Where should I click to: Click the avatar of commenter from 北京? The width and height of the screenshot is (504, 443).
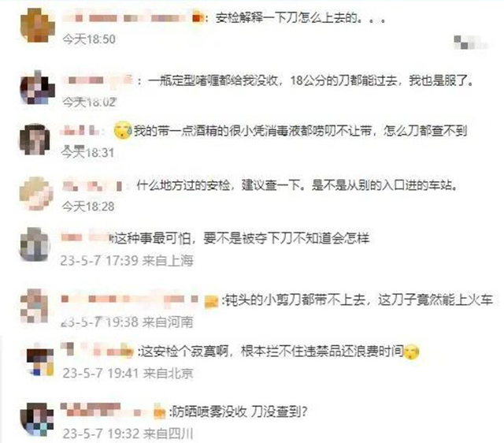pyautogui.click(x=40, y=361)
